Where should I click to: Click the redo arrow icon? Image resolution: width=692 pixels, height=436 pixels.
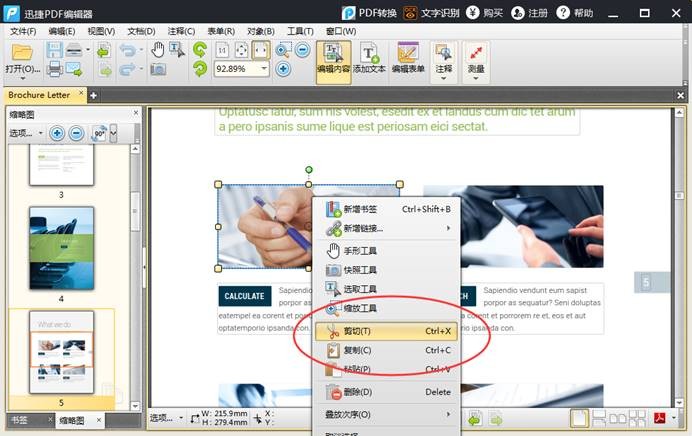click(x=128, y=69)
